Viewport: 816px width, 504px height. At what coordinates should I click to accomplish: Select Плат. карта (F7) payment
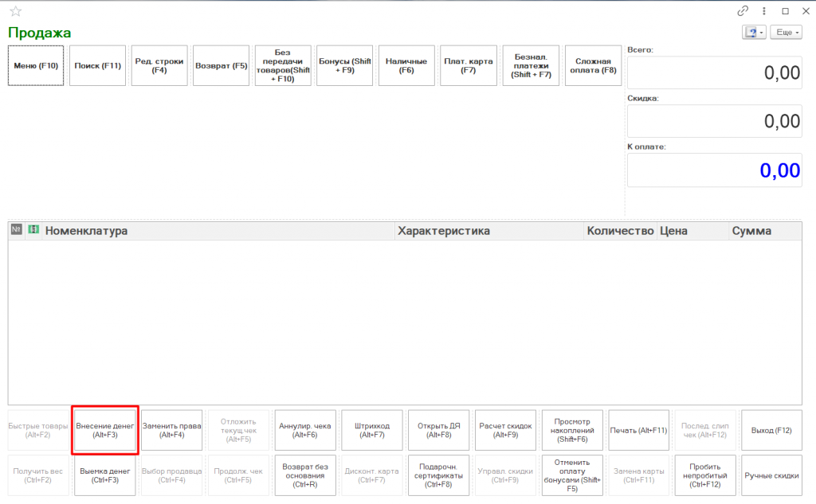(x=468, y=66)
